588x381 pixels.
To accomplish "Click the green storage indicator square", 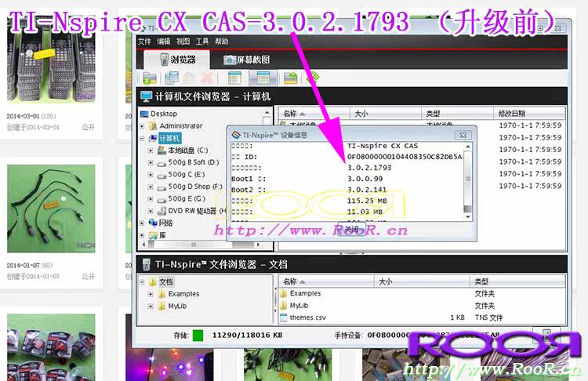I will pyautogui.click(x=198, y=336).
